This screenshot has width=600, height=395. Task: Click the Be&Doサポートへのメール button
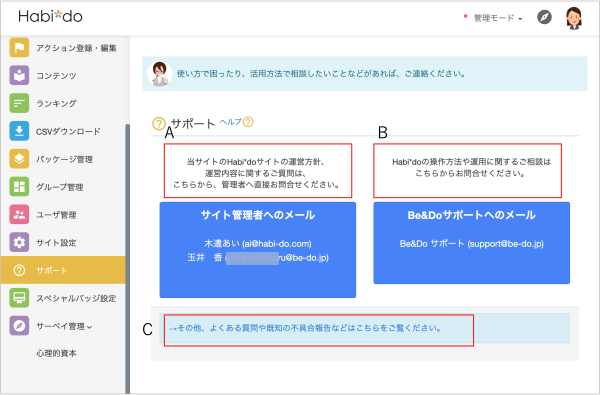pos(471,243)
